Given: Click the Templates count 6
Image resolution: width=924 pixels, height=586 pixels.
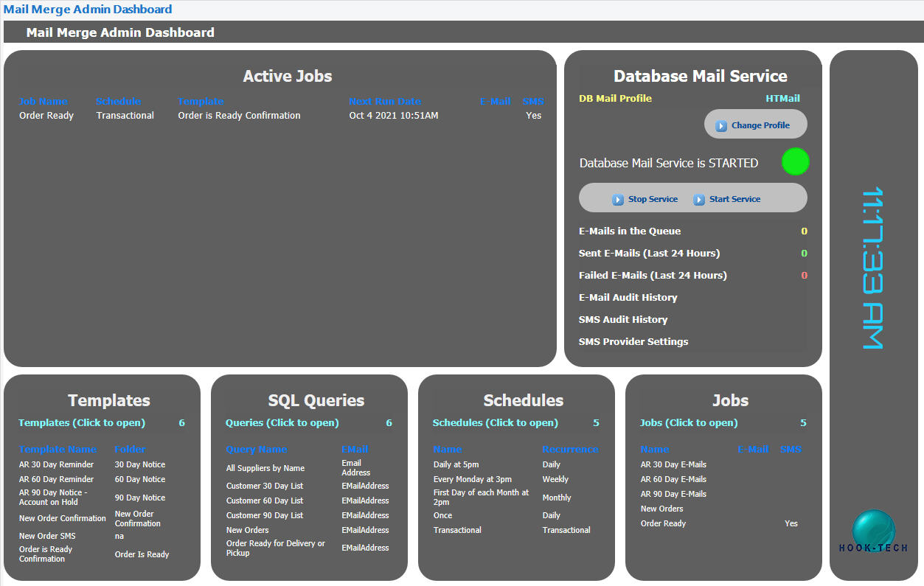Looking at the screenshot, I should click(x=181, y=423).
